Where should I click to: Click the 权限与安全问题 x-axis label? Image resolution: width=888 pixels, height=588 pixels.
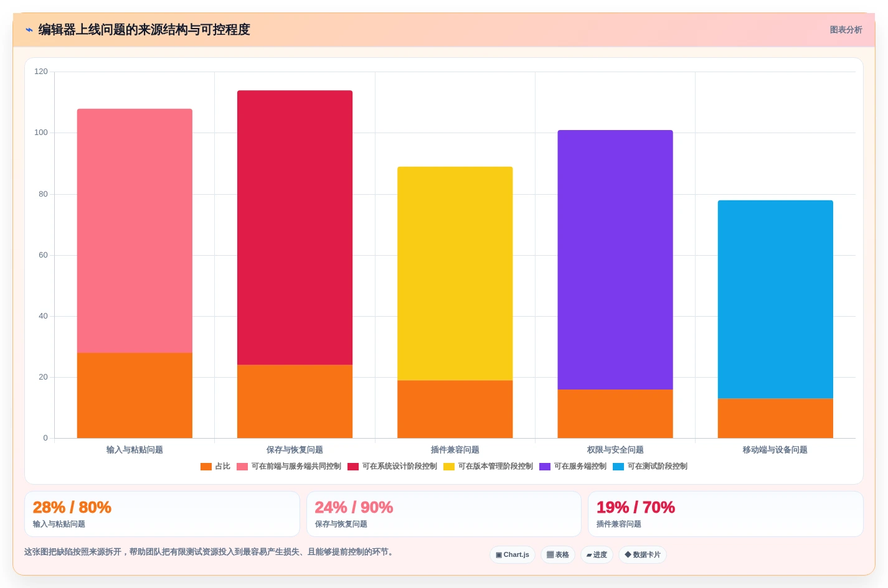[615, 450]
